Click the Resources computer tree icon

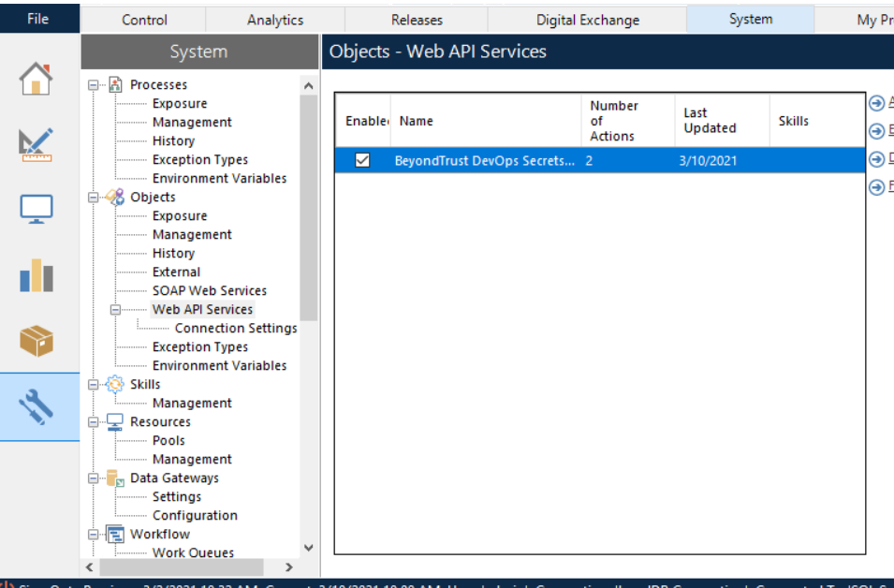115,421
